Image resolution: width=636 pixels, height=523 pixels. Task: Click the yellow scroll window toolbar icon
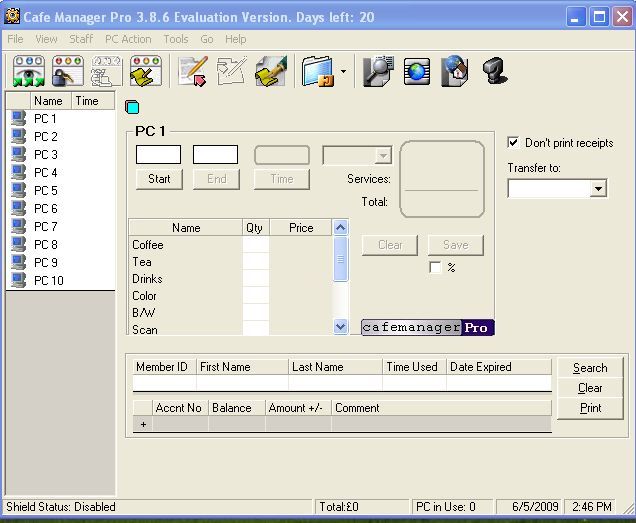[x=146, y=71]
